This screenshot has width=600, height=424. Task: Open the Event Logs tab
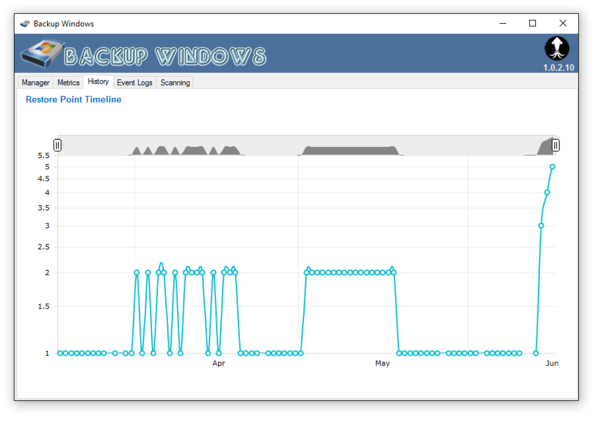[x=135, y=83]
